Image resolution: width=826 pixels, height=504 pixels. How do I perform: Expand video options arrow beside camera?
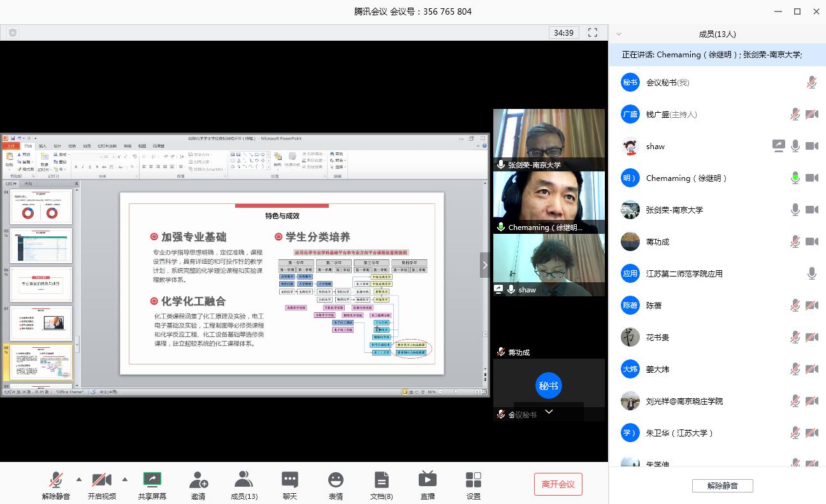pos(124,479)
